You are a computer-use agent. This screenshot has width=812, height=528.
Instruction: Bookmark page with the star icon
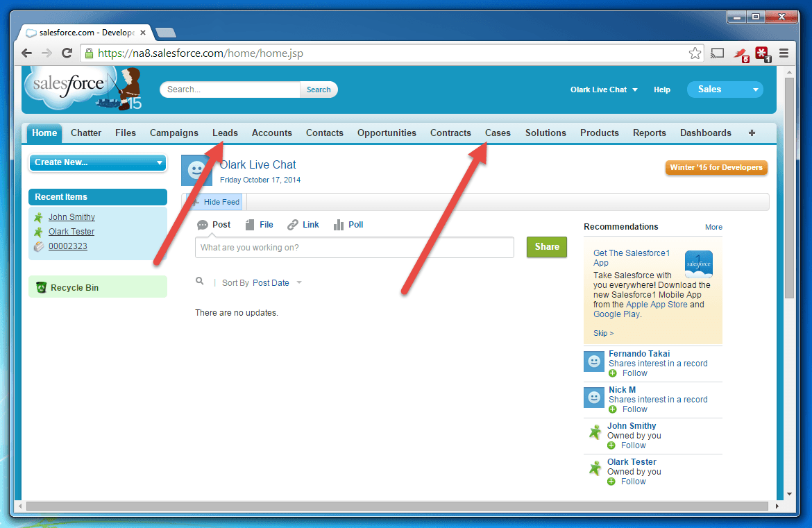[695, 53]
